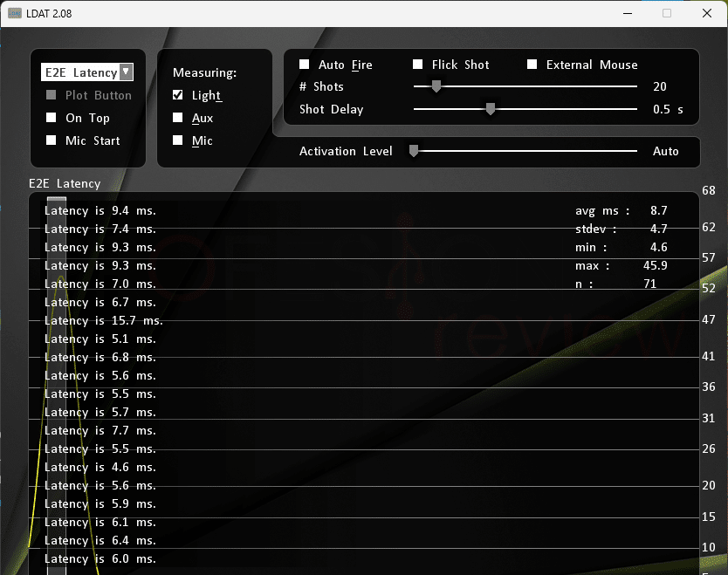The width and height of the screenshot is (728, 575).
Task: Enable the Flick Shot checkbox
Action: [x=418, y=64]
